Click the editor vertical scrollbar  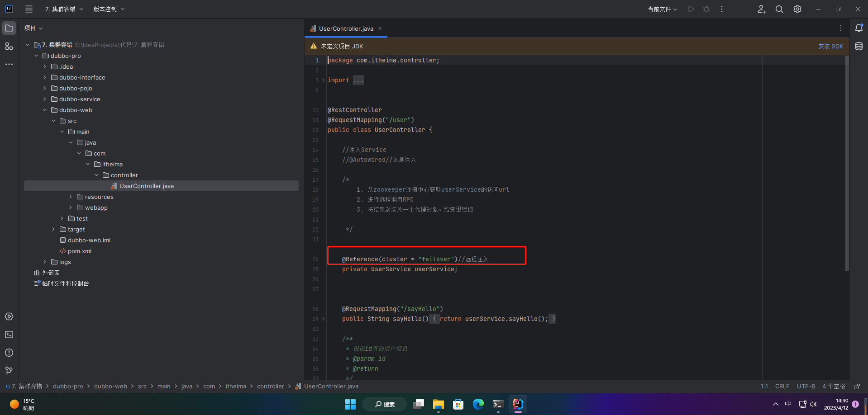(847, 163)
